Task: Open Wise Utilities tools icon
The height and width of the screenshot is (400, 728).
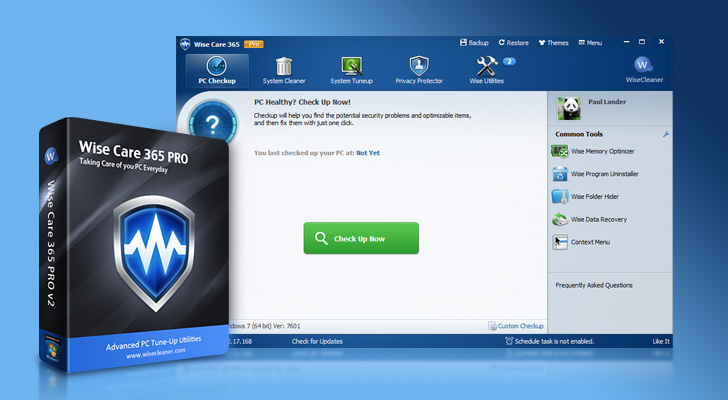Action: pyautogui.click(x=489, y=67)
